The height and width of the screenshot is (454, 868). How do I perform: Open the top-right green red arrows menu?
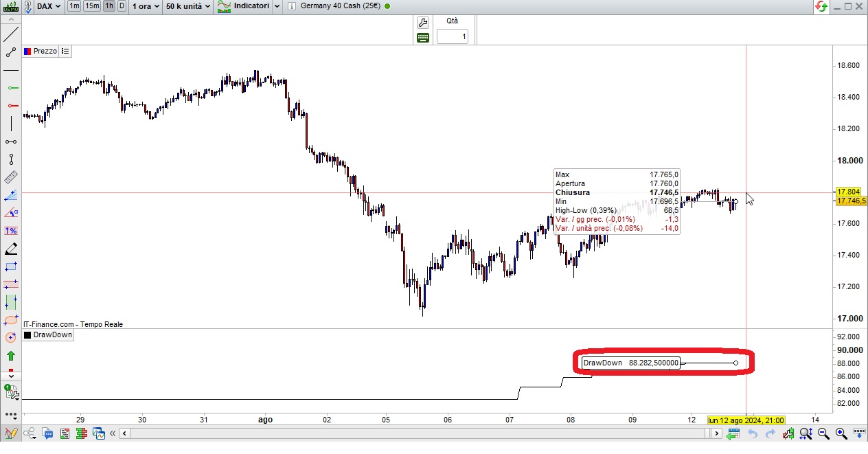click(x=822, y=6)
